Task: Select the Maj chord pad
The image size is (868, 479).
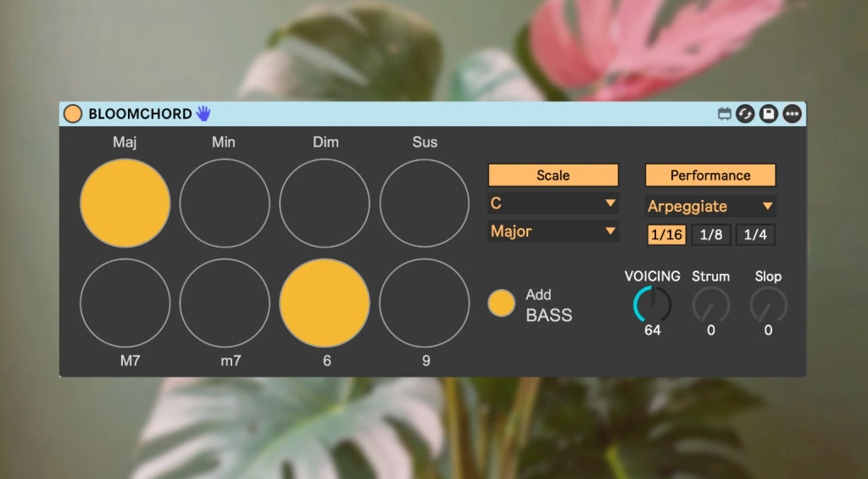Action: click(125, 203)
